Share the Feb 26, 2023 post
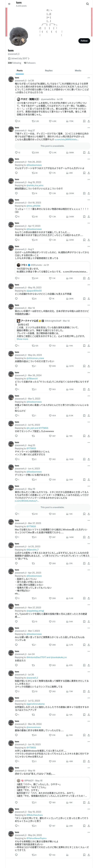The height and width of the screenshot is (868, 98). pyautogui.click(x=89, y=173)
